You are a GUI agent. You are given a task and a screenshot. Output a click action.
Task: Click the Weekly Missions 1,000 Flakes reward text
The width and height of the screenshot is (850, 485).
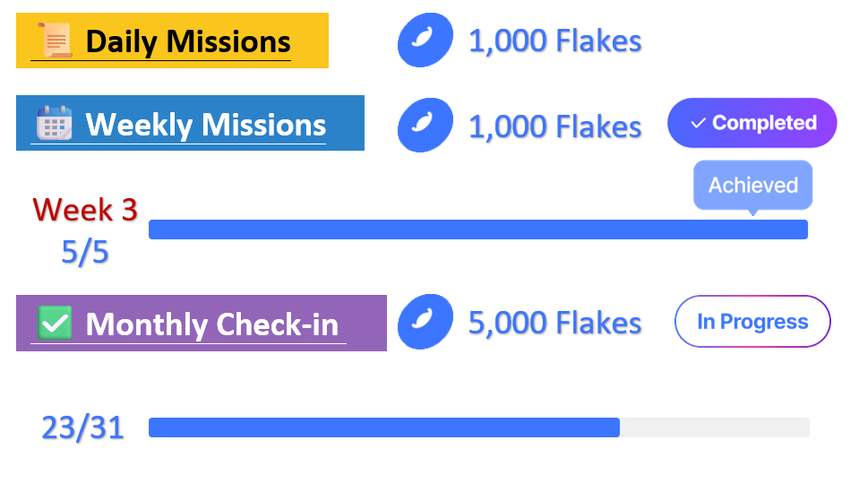[x=555, y=126]
